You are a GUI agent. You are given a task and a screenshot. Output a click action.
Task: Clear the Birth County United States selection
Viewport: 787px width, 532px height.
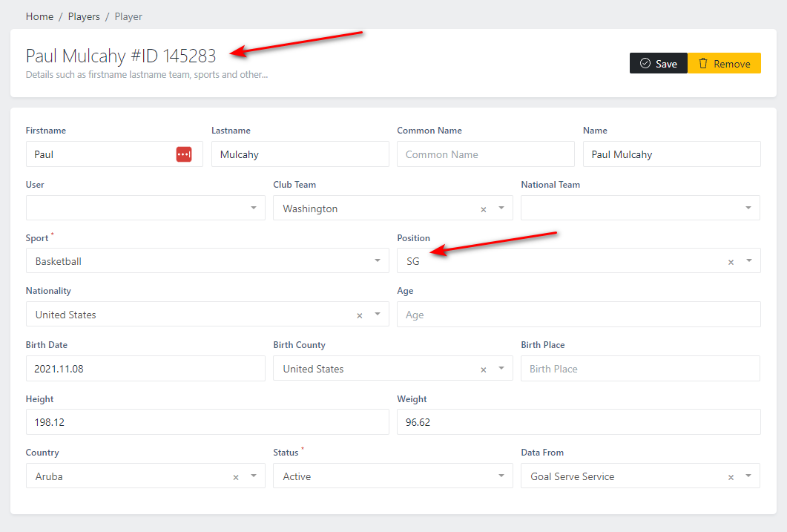click(484, 370)
